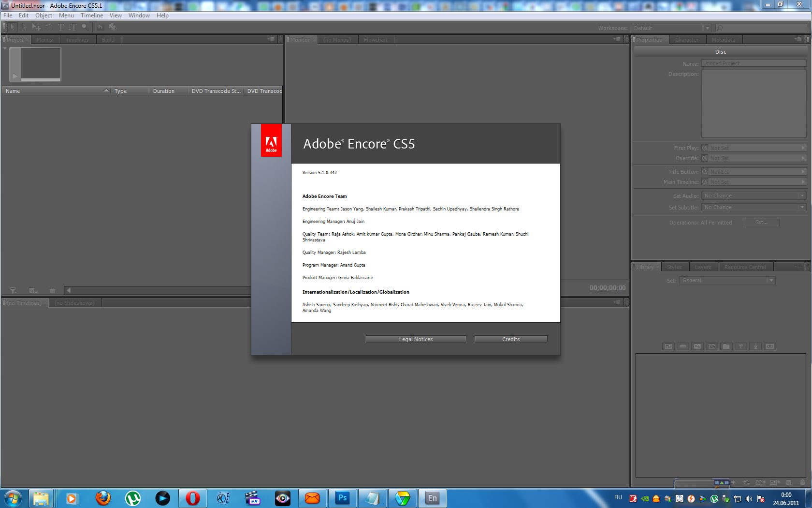This screenshot has height=508, width=812.
Task: Open Set Audio No Change dropdown
Action: pyautogui.click(x=754, y=195)
